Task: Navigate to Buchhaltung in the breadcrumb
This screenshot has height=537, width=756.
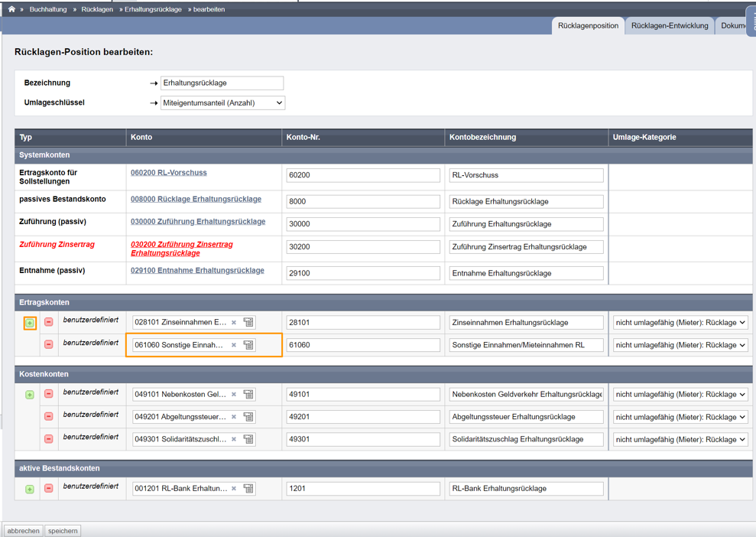Action: pos(48,9)
